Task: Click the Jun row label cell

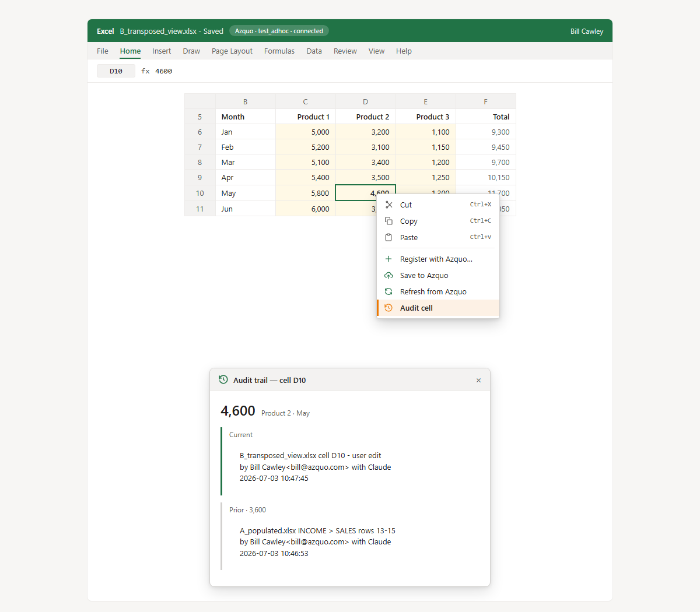Action: point(246,209)
